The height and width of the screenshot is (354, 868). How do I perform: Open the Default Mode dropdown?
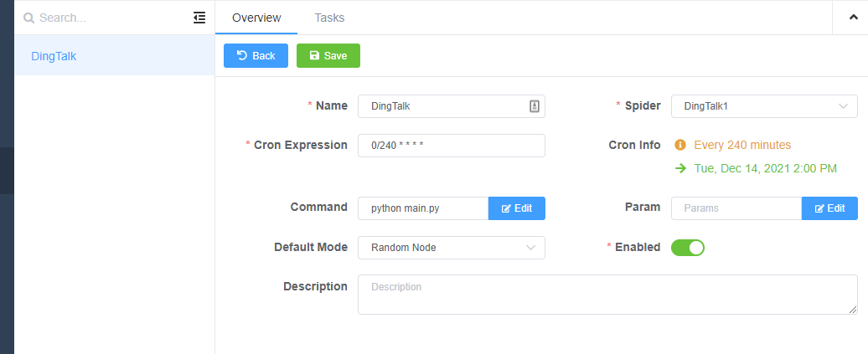tap(451, 248)
